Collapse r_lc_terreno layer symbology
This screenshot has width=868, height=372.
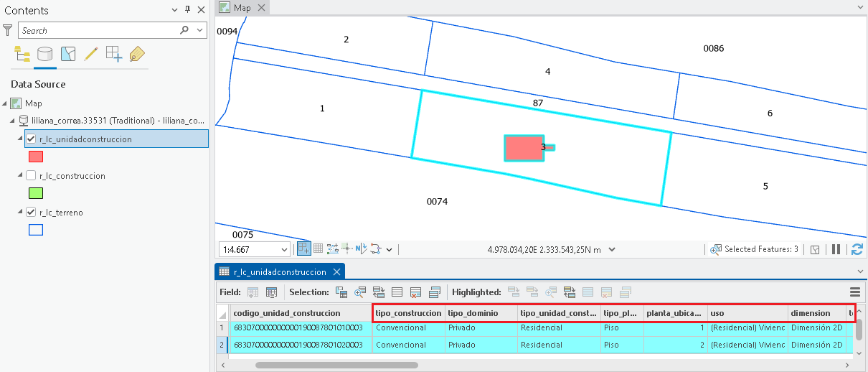[x=21, y=213]
